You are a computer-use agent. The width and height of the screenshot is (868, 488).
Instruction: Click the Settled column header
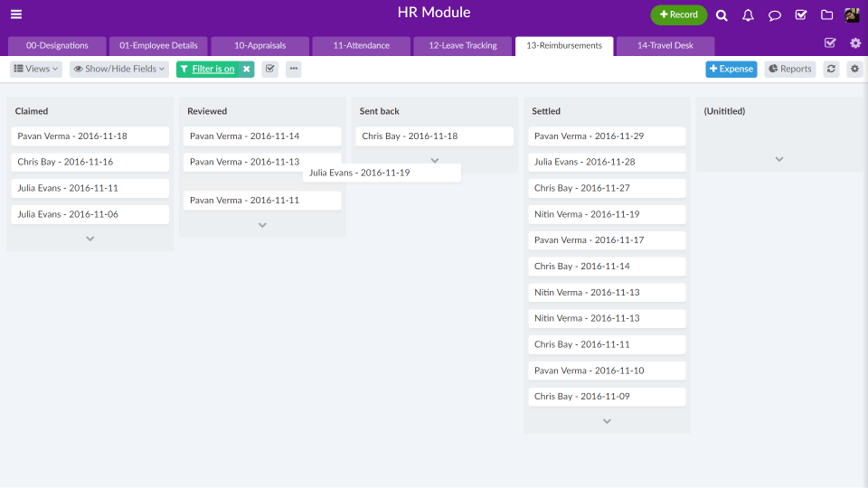546,111
